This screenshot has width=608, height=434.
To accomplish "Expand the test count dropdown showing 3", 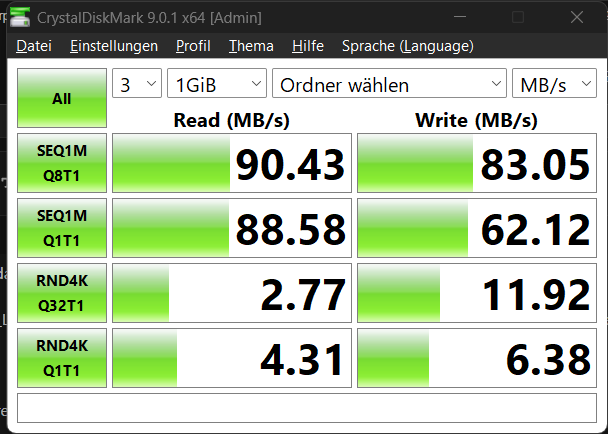I will coord(137,83).
